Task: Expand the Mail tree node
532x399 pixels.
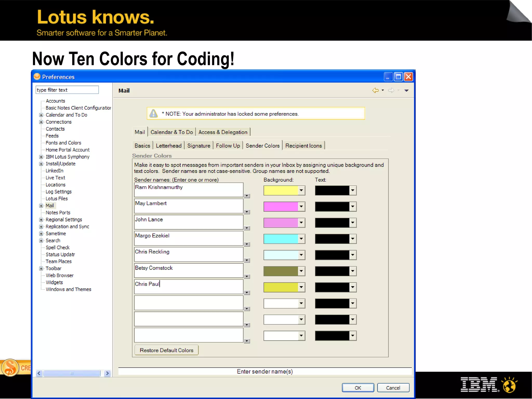Action: tap(41, 206)
